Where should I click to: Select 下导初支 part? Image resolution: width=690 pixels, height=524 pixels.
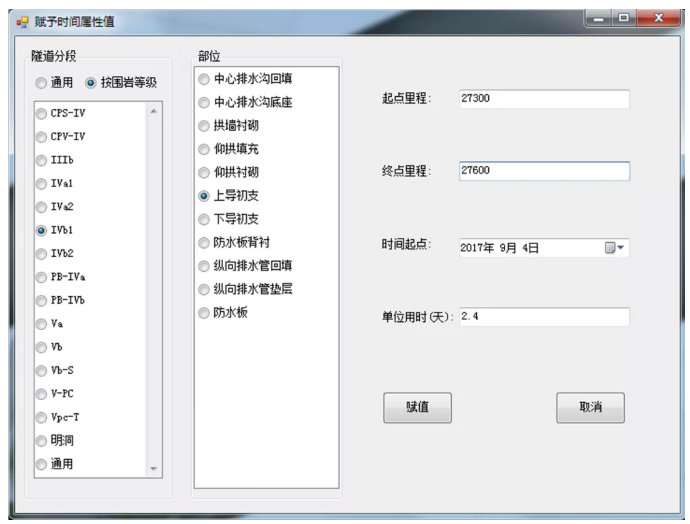coord(204,219)
